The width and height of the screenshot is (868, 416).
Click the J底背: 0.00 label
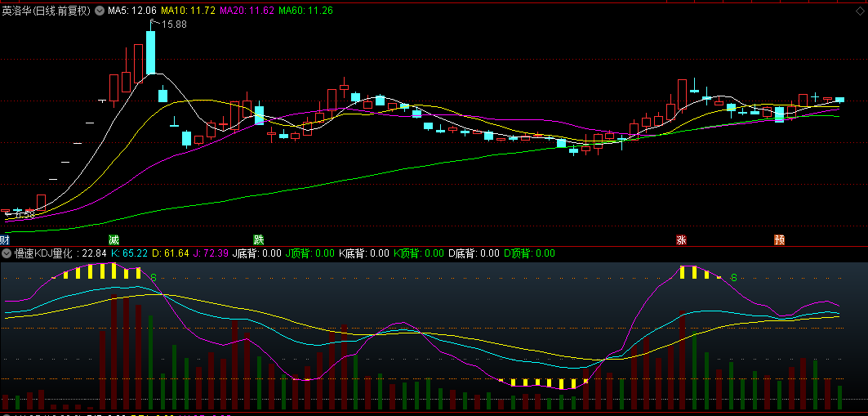click(x=257, y=253)
